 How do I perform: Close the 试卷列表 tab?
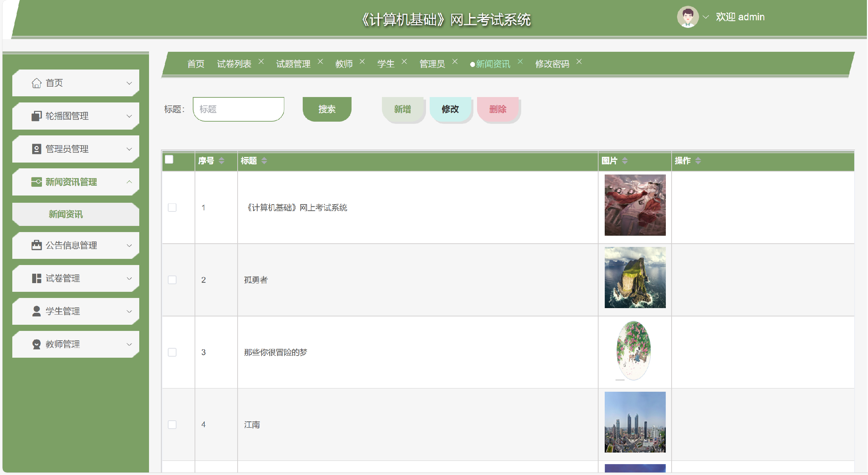[x=261, y=62]
